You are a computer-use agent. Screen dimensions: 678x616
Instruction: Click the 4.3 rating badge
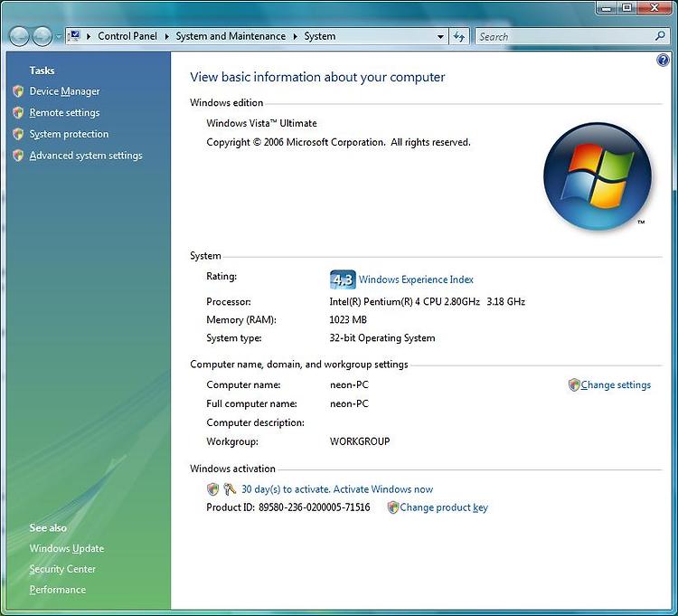point(343,280)
